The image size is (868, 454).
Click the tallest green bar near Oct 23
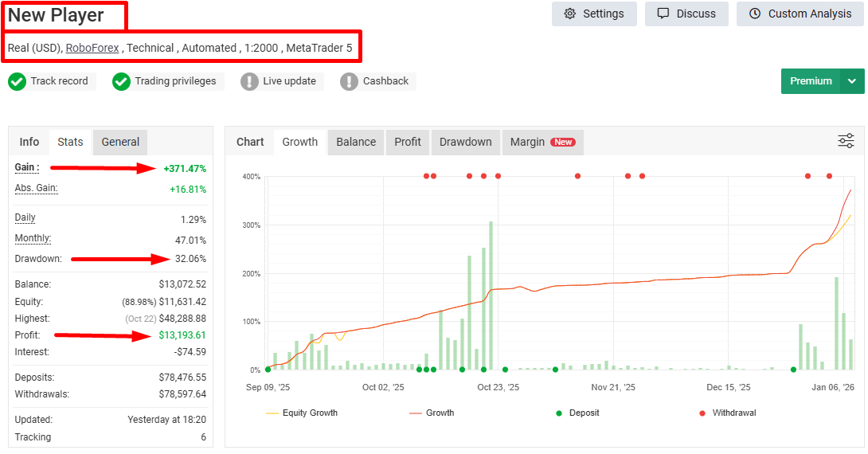pyautogui.click(x=491, y=295)
